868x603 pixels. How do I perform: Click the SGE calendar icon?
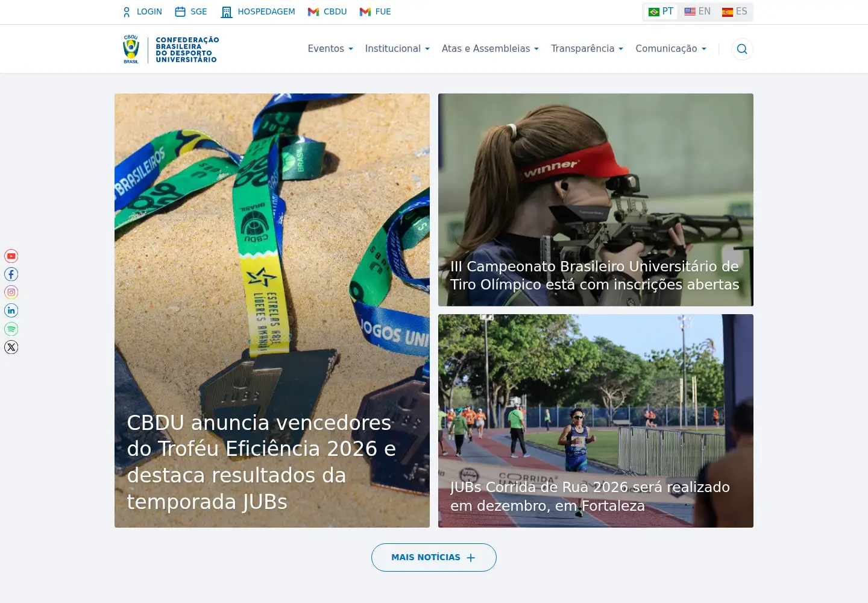180,11
